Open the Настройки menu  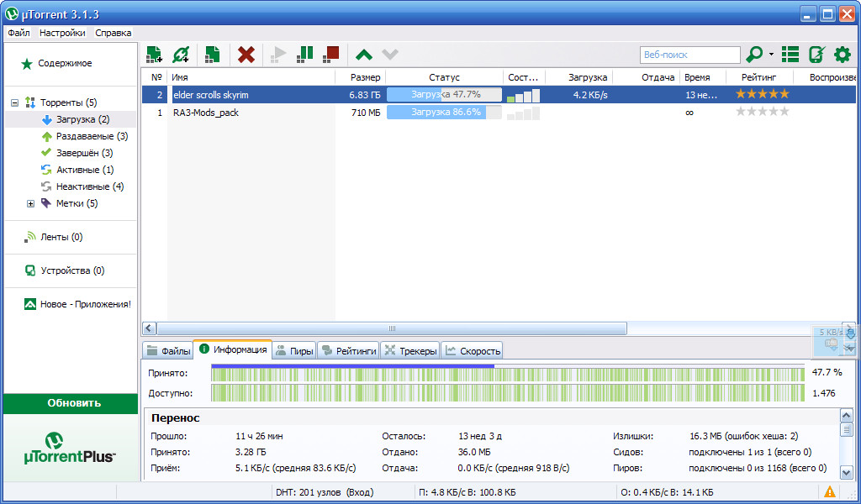pos(62,33)
